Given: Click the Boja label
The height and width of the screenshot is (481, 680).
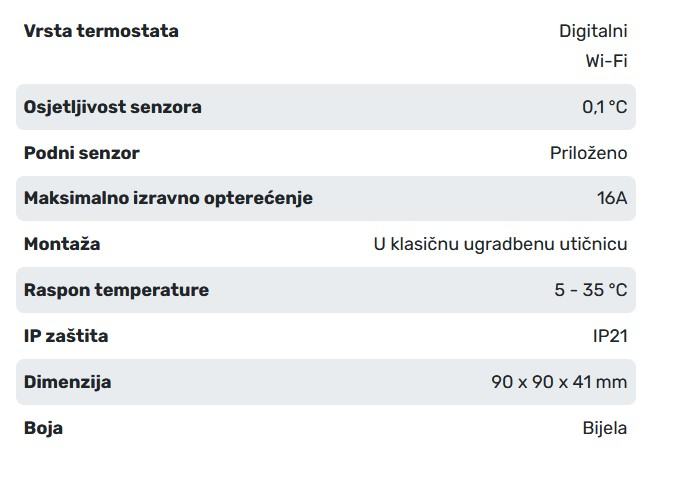Looking at the screenshot, I should tap(44, 428).
